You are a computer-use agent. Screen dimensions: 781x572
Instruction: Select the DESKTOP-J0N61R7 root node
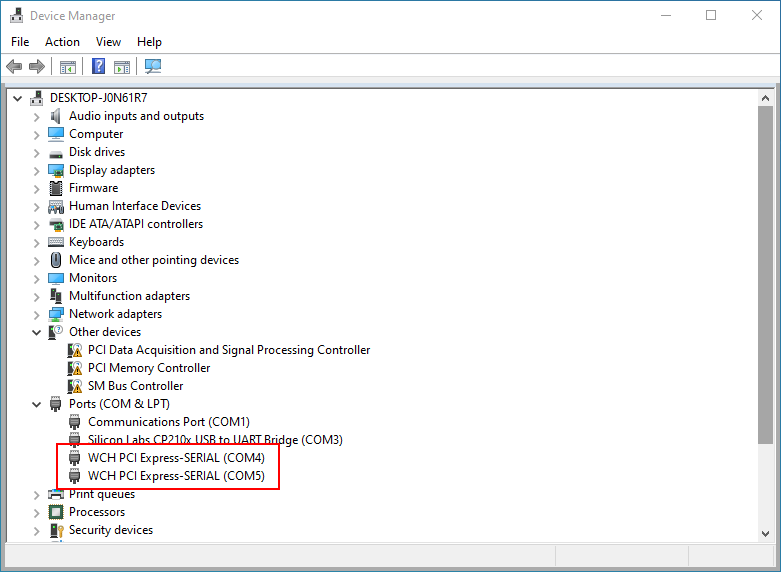tap(98, 98)
